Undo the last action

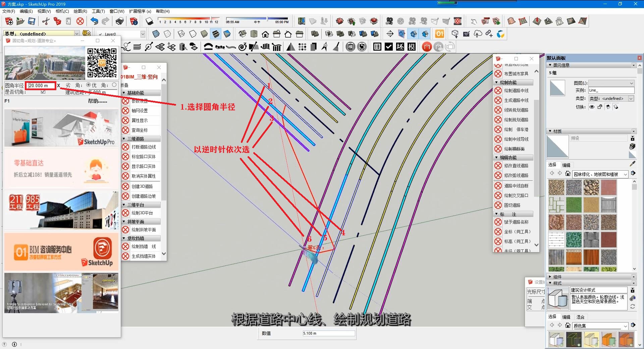(x=94, y=21)
